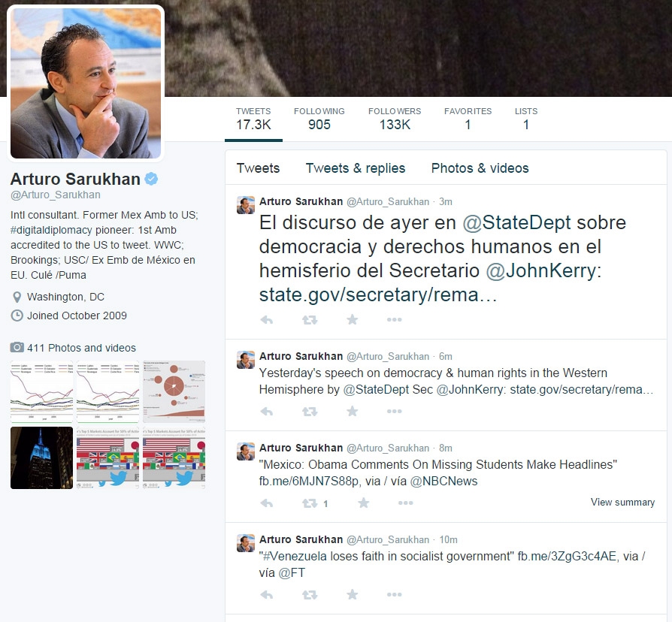
Task: Switch to the Tweets timeline tab
Action: (x=258, y=168)
